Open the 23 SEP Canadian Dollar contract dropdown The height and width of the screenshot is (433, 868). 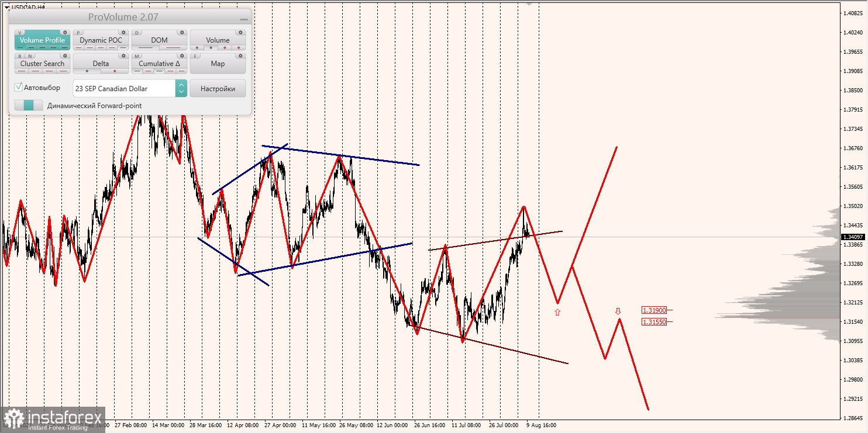pyautogui.click(x=125, y=88)
